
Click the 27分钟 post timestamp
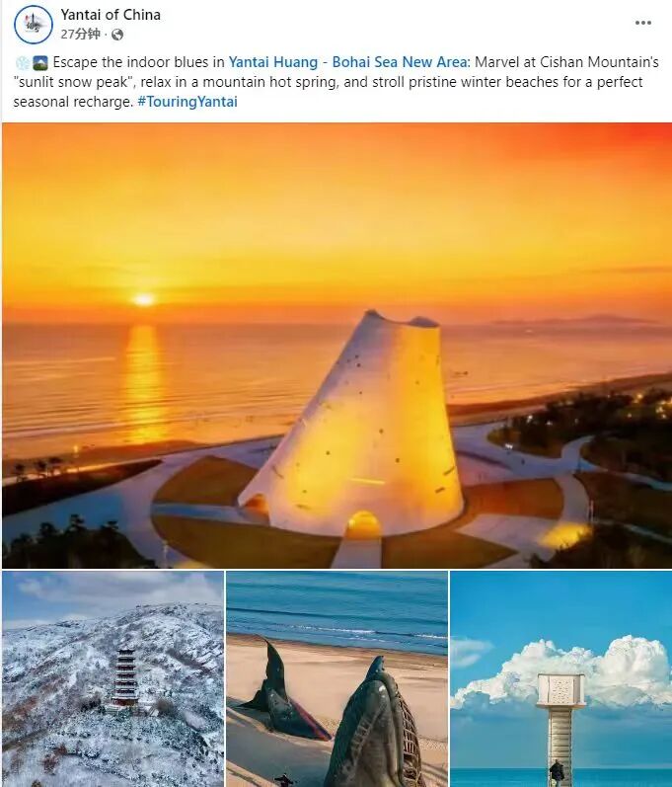pyautogui.click(x=80, y=35)
